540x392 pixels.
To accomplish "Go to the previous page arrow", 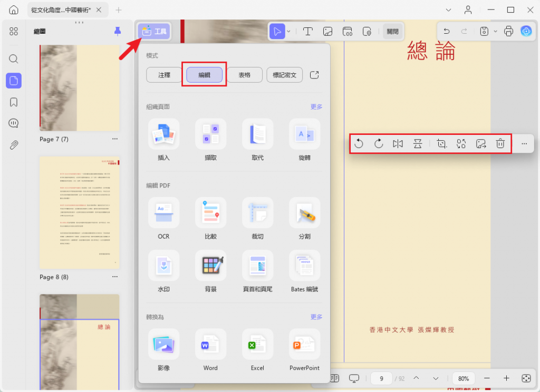I will (416, 378).
